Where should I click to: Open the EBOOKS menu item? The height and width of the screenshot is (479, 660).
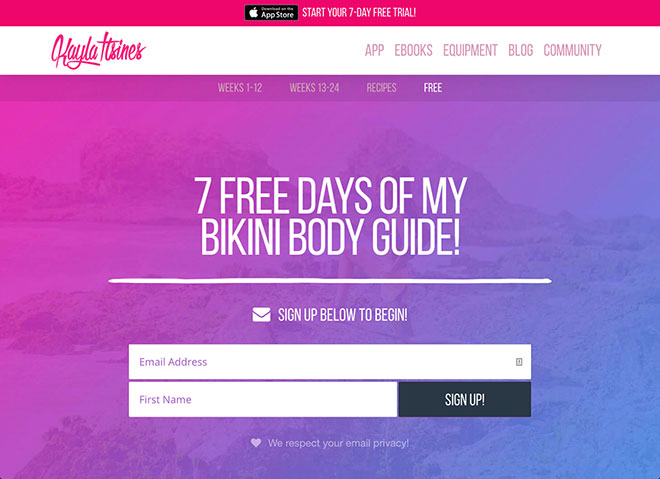point(413,51)
